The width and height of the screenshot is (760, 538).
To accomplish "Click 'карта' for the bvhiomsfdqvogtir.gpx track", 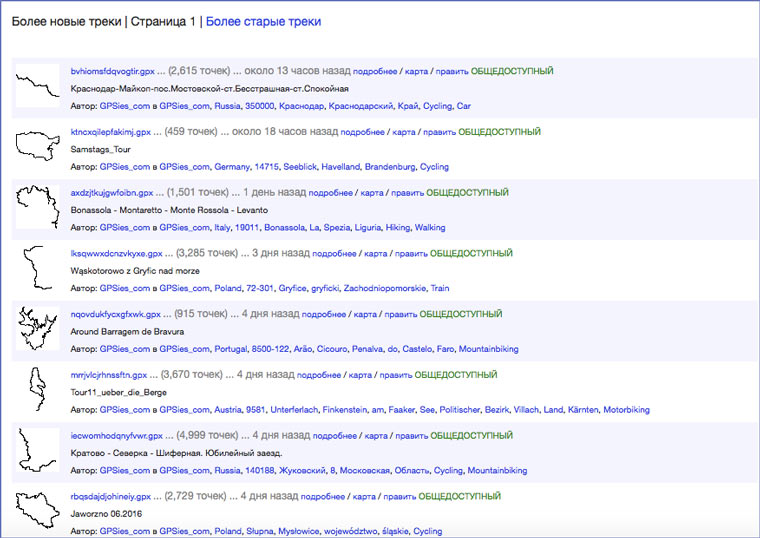I will coord(416,72).
